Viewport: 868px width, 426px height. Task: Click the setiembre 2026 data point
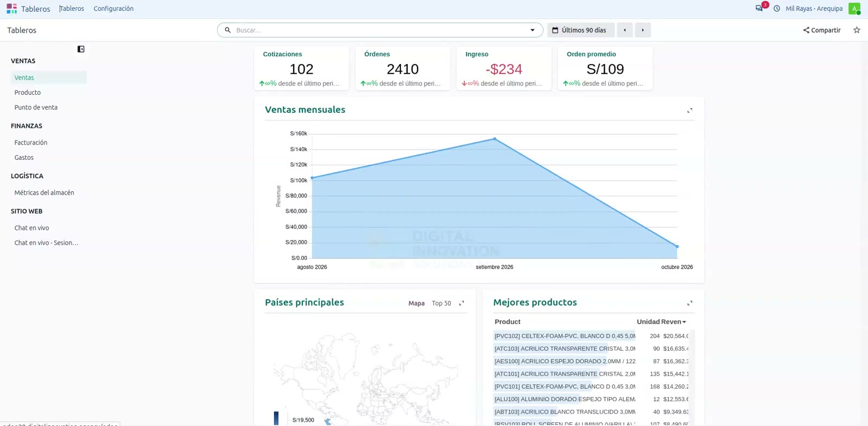(495, 139)
